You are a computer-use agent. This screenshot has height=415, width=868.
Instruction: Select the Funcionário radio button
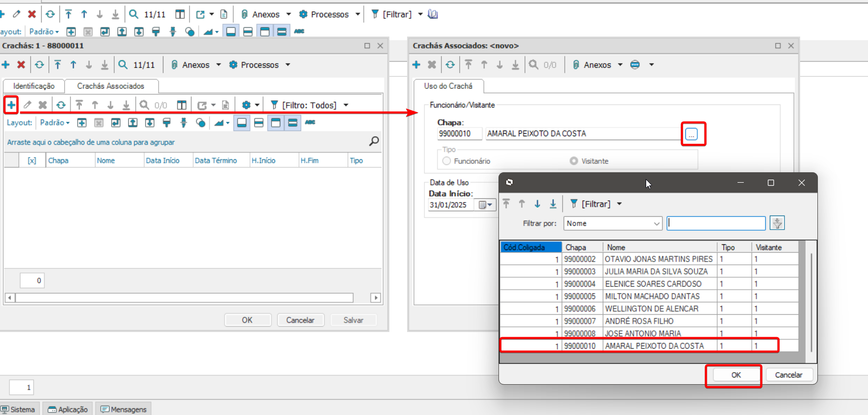pos(447,161)
